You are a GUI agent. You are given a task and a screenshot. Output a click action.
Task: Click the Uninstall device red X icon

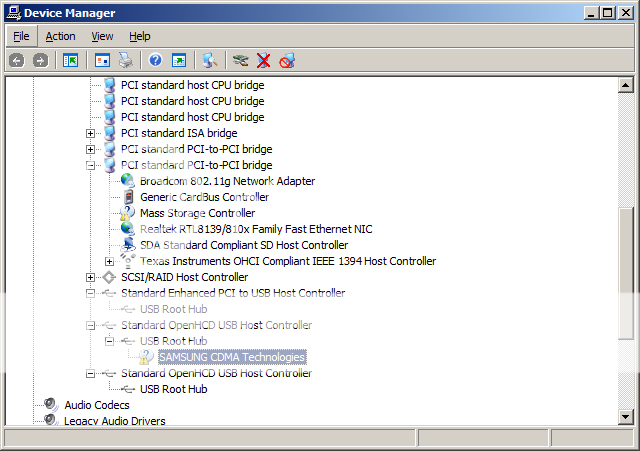pyautogui.click(x=264, y=60)
